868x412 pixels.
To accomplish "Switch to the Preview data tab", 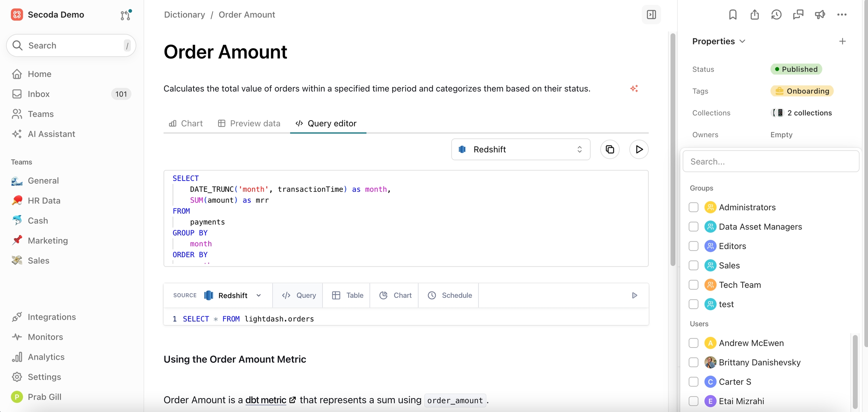I will [x=249, y=124].
